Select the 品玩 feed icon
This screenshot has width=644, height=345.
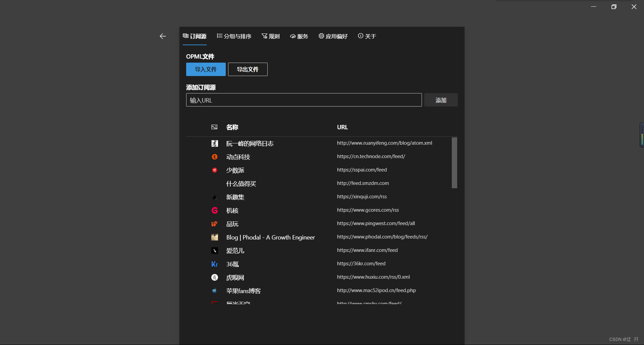(215, 224)
